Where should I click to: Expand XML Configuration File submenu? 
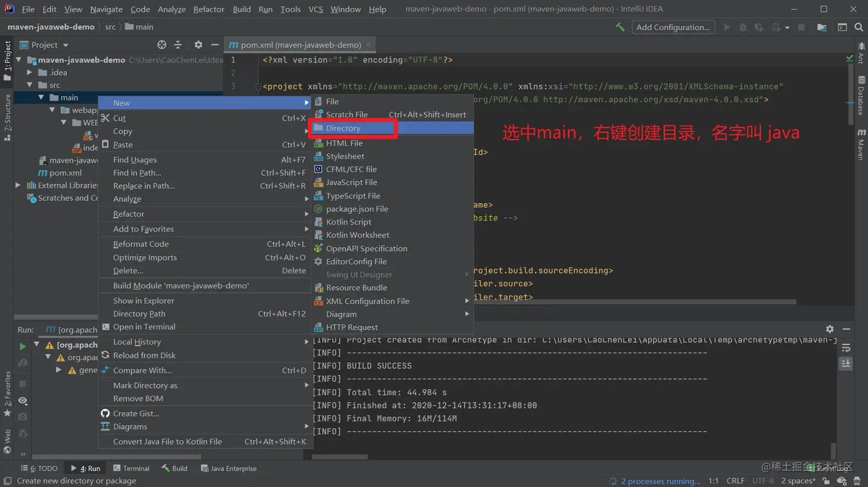[x=392, y=301]
